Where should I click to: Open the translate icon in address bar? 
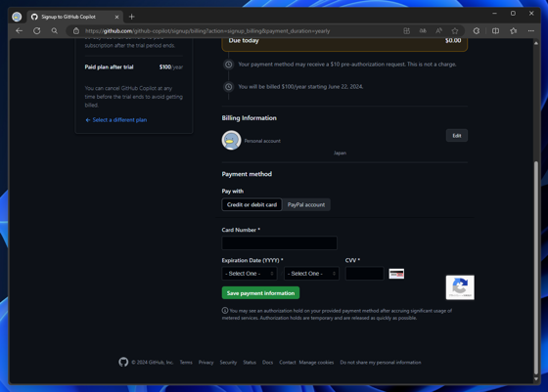(423, 31)
